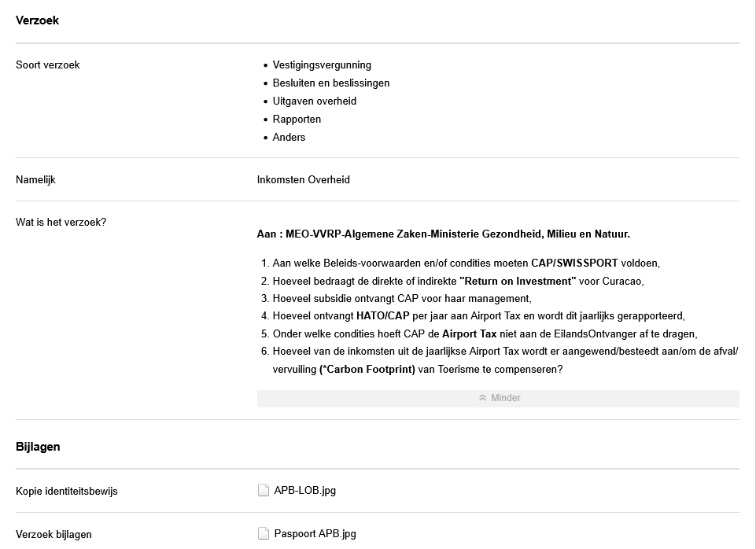Viewport: 756px width, 549px height.
Task: Click the bold Return on Investment text
Action: click(518, 282)
